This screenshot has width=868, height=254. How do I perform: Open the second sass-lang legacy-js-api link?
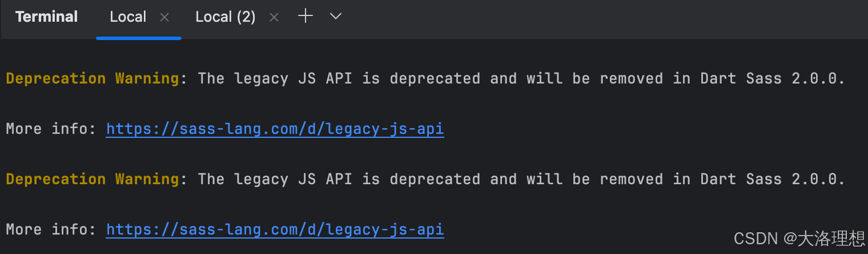coord(275,229)
